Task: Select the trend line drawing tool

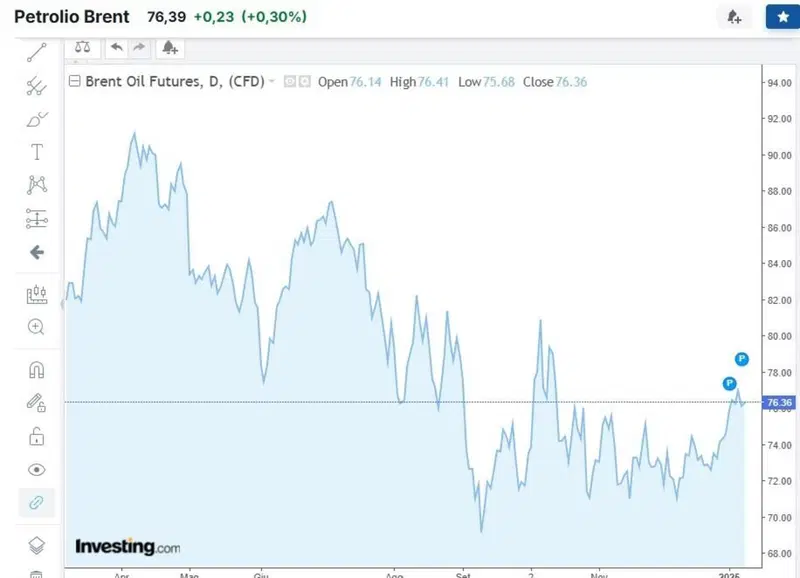Action: pyautogui.click(x=37, y=53)
